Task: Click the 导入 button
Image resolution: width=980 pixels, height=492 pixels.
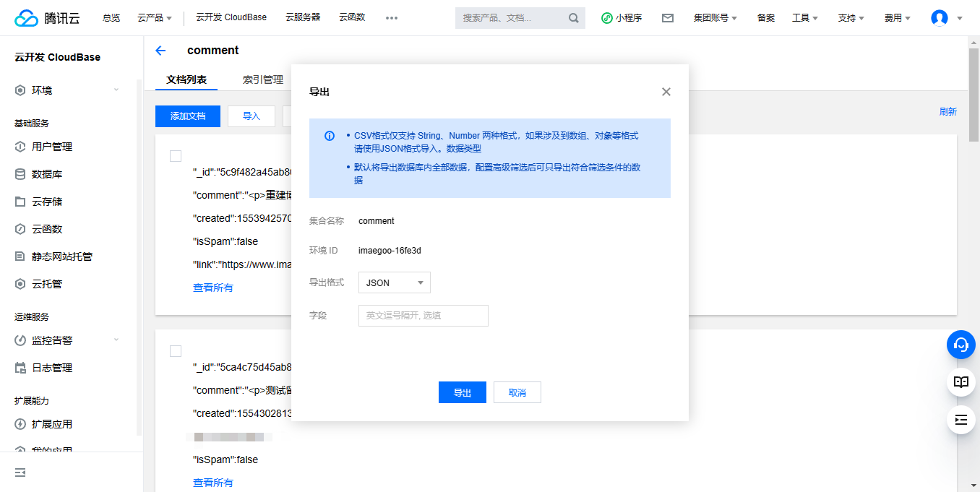Action: (x=252, y=116)
